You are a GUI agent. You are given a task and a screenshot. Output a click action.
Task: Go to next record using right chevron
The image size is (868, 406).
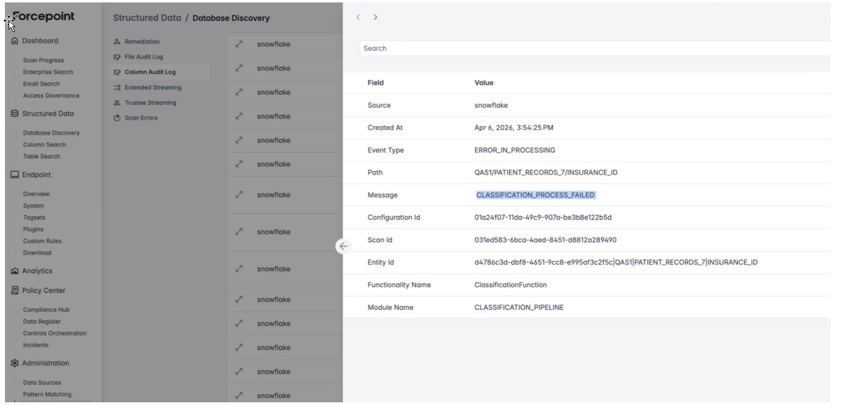376,17
